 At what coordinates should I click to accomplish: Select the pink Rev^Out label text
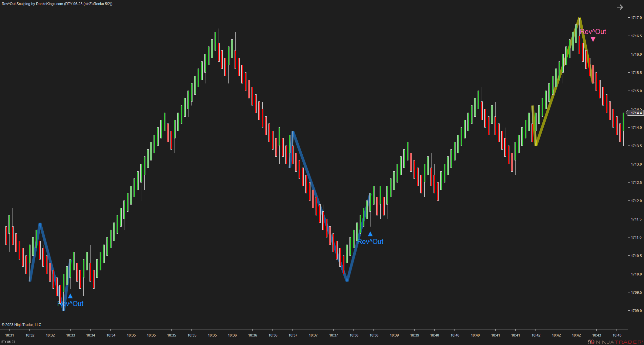tap(593, 32)
